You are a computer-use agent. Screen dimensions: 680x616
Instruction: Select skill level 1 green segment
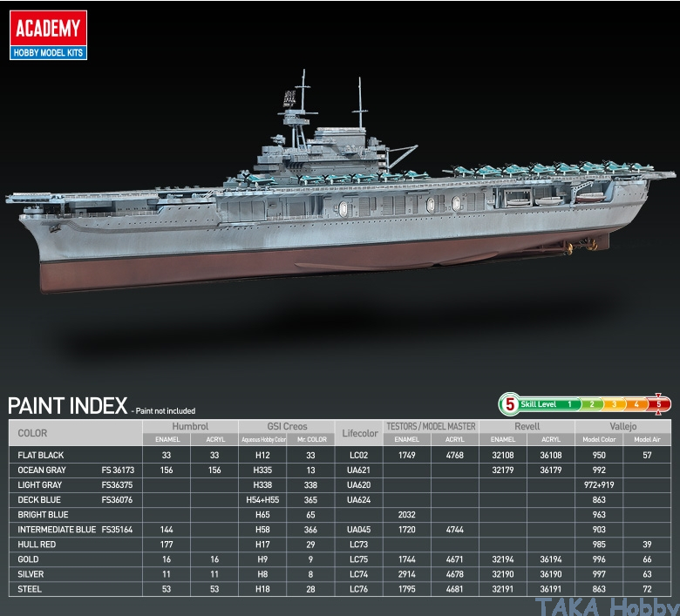click(569, 404)
